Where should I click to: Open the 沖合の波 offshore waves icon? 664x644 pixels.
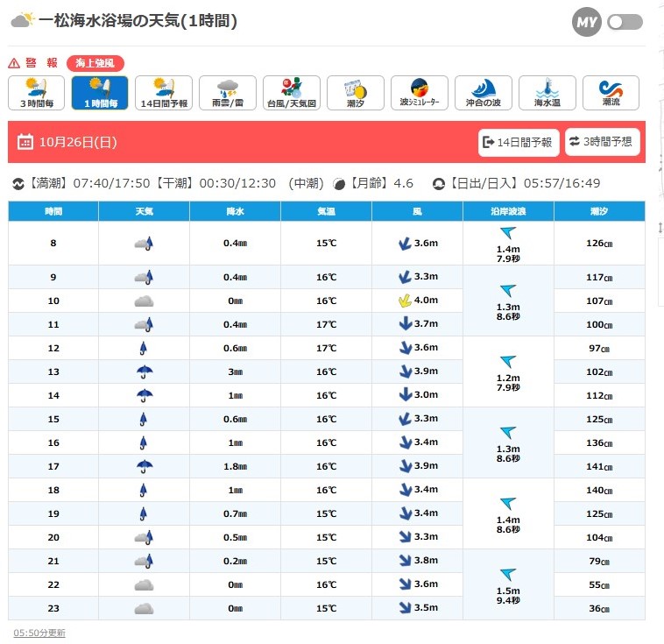coord(484,92)
